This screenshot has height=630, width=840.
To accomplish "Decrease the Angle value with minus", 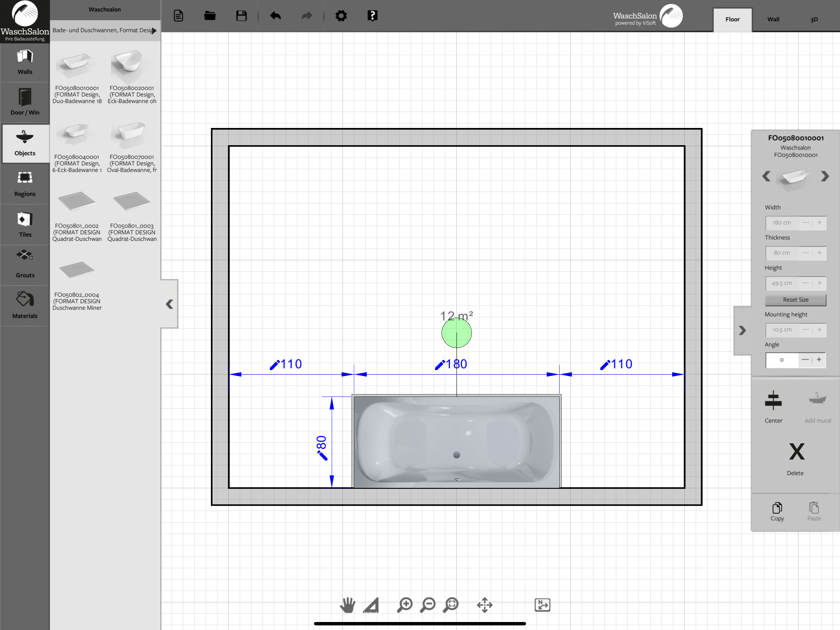I will tap(805, 360).
